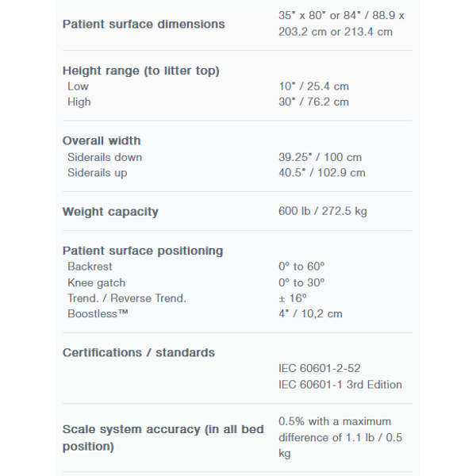Click the Patient surface positioning heading

(143, 251)
